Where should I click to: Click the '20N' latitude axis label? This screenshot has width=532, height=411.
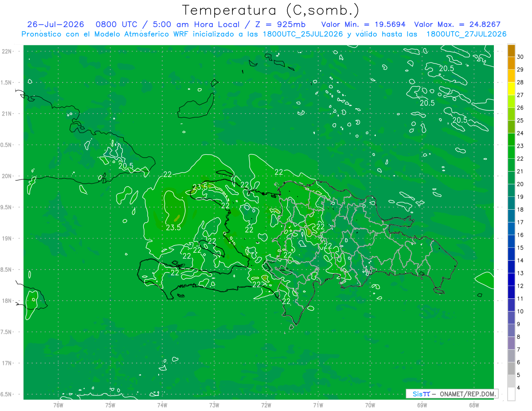(6, 176)
